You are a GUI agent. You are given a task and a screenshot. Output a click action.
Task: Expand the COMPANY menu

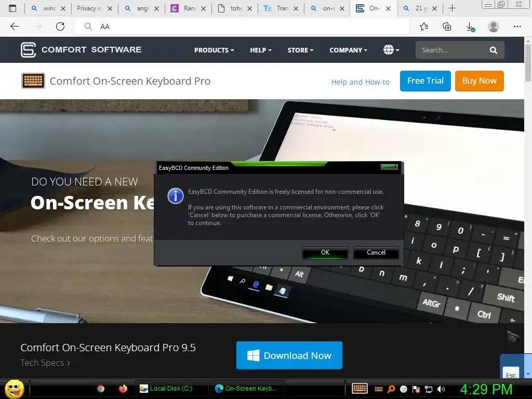348,50
